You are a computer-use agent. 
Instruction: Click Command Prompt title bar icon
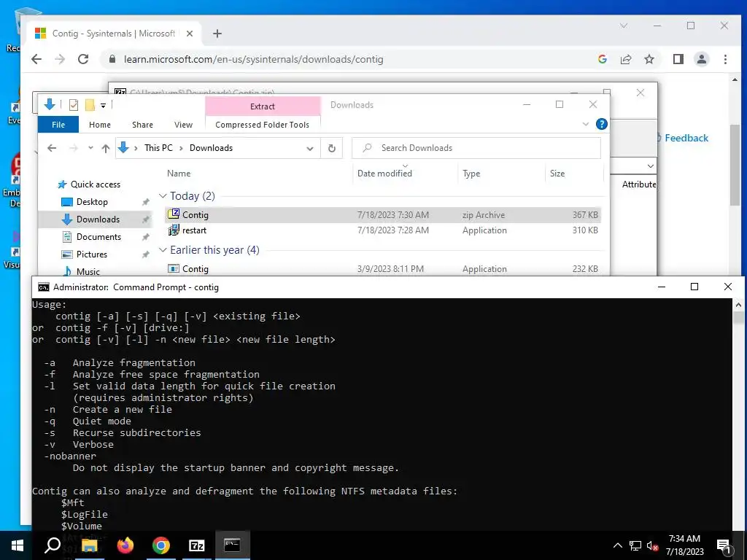43,287
